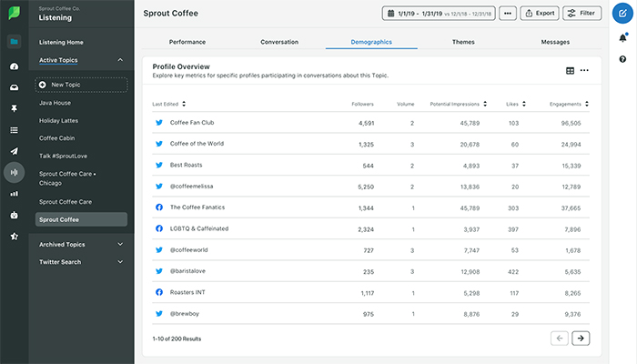Open the Holiday Lattes topic
Viewport: 637px width, 364px height.
58,121
